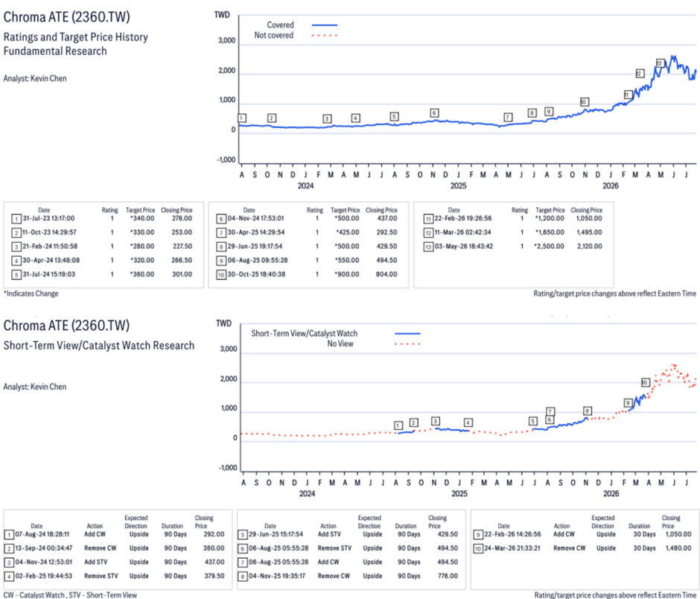Click target price *280.00
Viewport: 700px width, 599px height.
point(142,246)
